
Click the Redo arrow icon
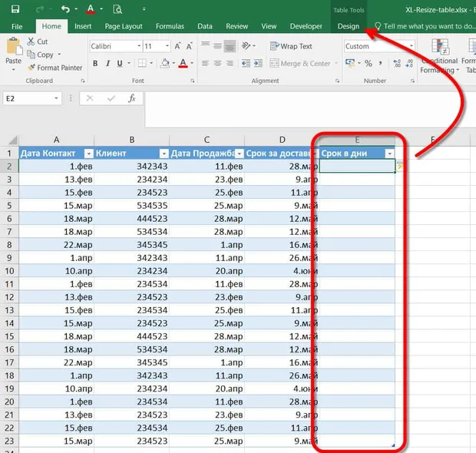[x=40, y=9]
